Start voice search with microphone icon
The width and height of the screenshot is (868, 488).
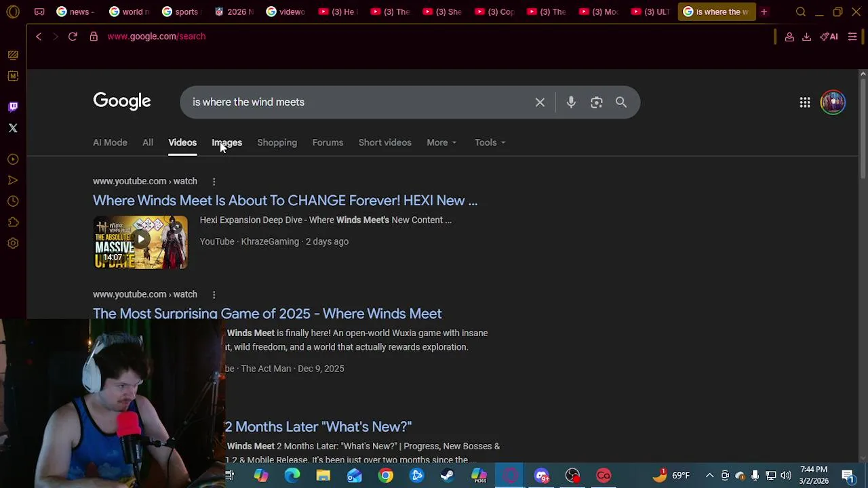pos(571,102)
